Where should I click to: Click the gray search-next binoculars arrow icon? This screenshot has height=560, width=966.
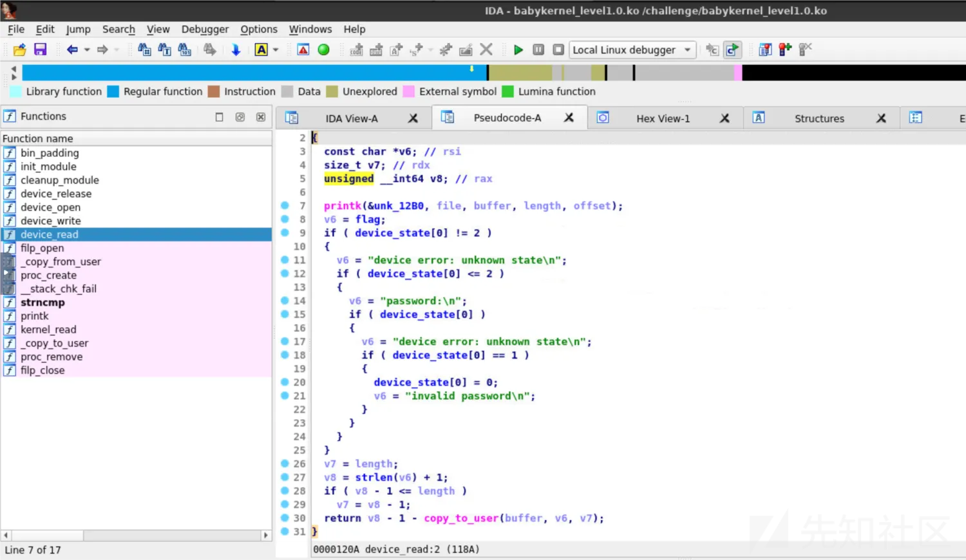tap(209, 50)
